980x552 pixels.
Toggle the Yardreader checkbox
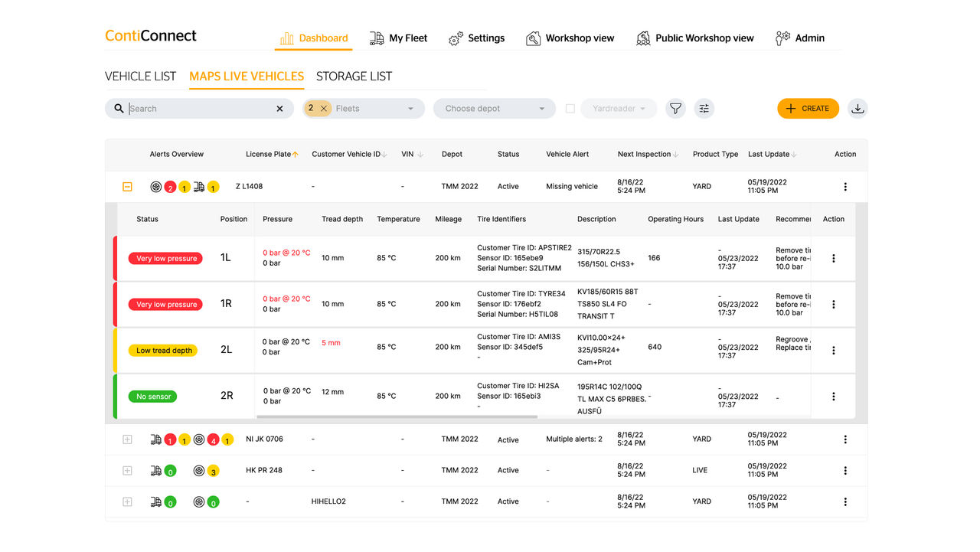[570, 109]
